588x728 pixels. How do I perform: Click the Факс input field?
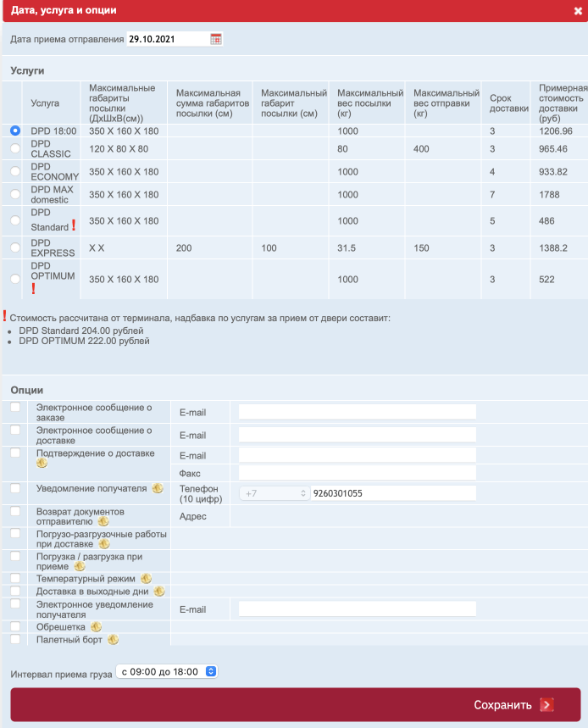click(358, 473)
